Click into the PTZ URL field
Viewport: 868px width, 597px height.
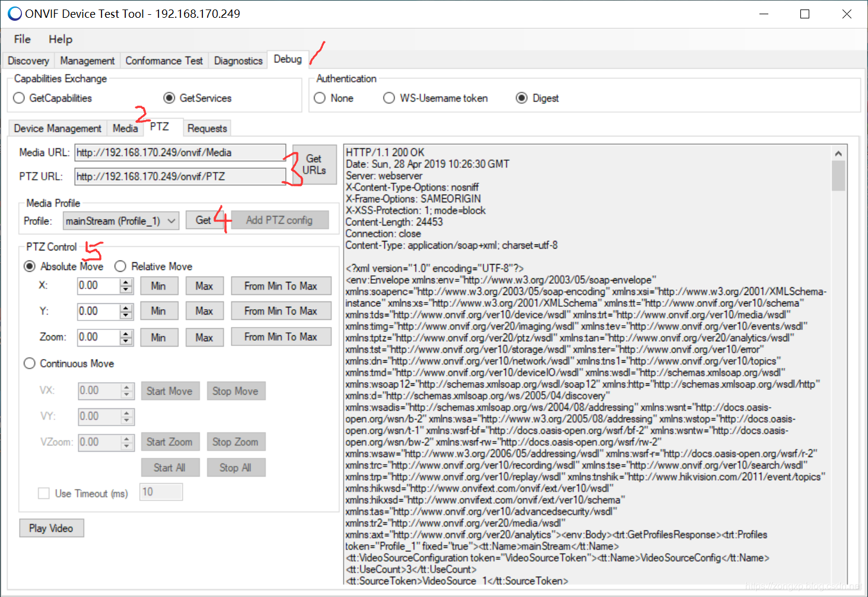[x=180, y=176]
